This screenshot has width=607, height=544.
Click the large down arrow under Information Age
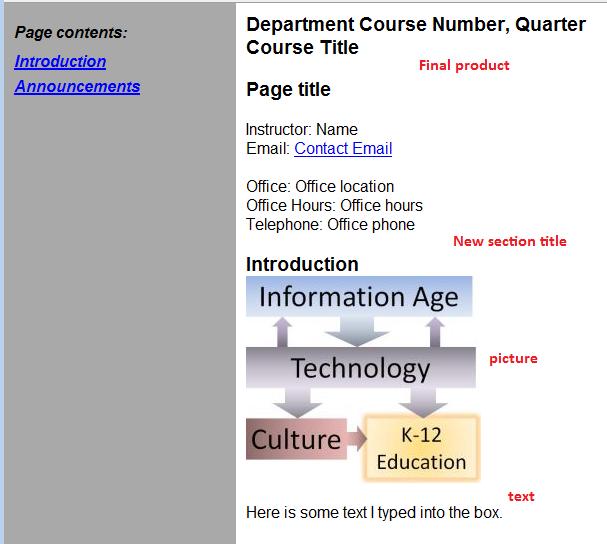357,331
